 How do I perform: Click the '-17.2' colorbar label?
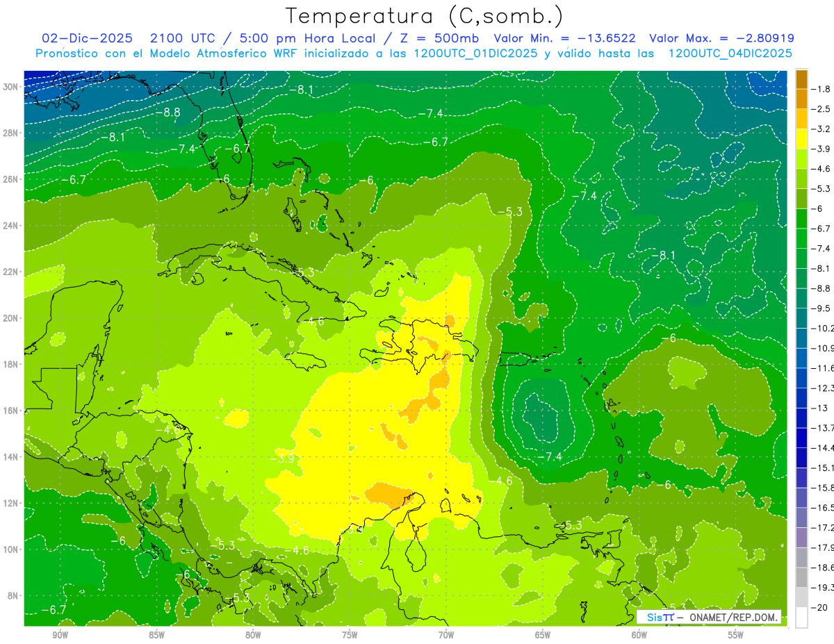pyautogui.click(x=823, y=528)
